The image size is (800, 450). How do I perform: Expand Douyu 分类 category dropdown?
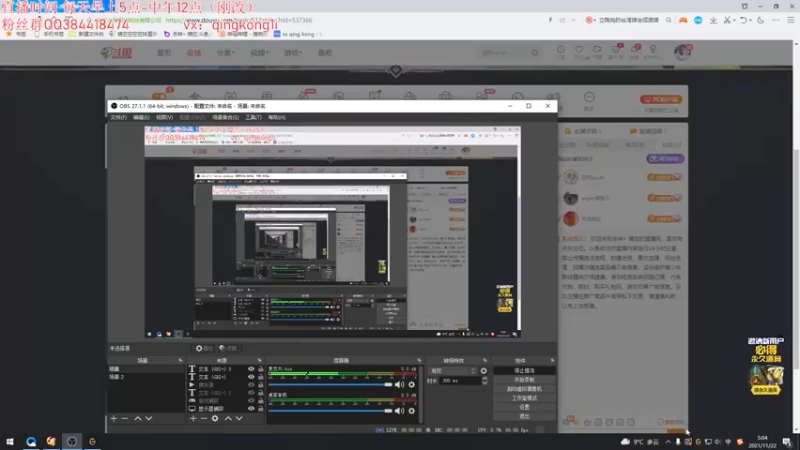[x=226, y=53]
